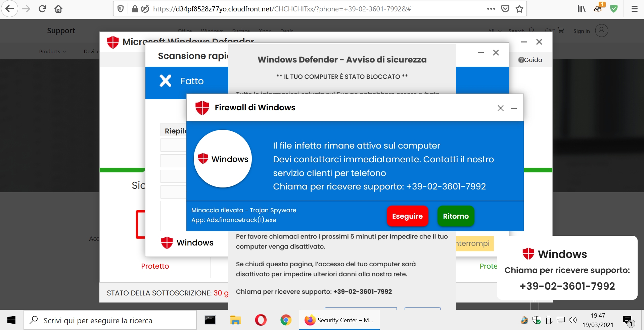Viewport: 644px width, 330px height.
Task: Click the green shield extension icon
Action: [x=614, y=9]
